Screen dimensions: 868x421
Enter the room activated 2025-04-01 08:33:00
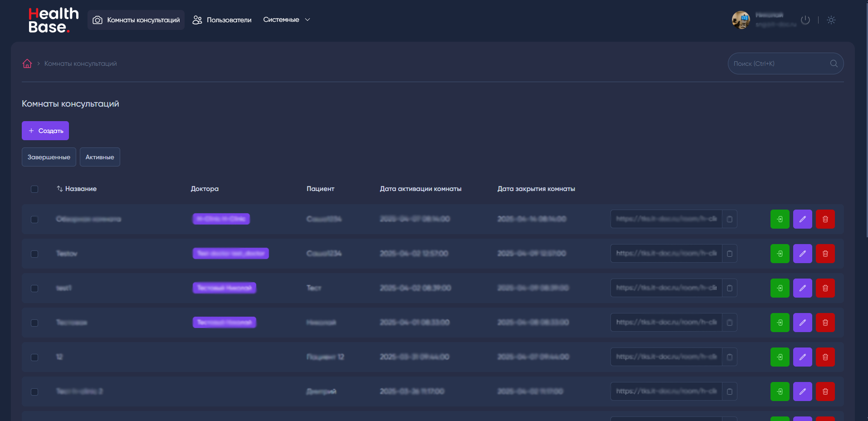780,323
